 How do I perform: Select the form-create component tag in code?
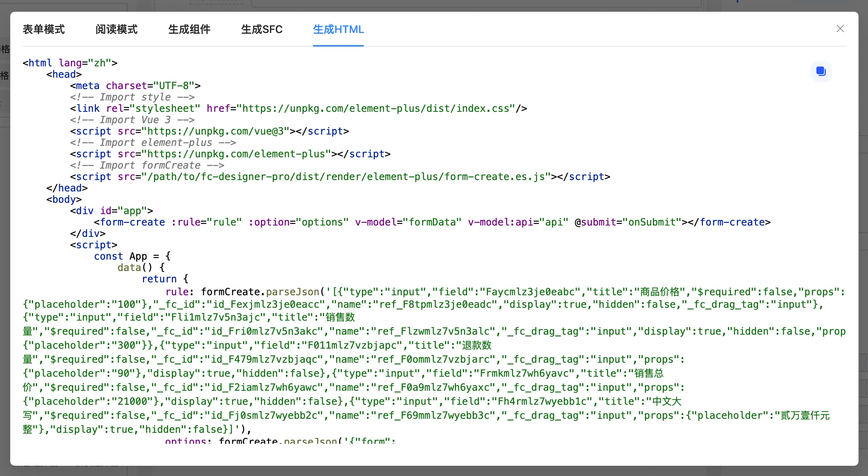131,222
